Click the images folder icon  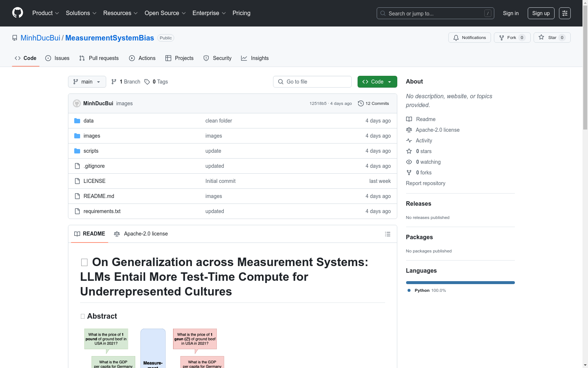click(77, 136)
